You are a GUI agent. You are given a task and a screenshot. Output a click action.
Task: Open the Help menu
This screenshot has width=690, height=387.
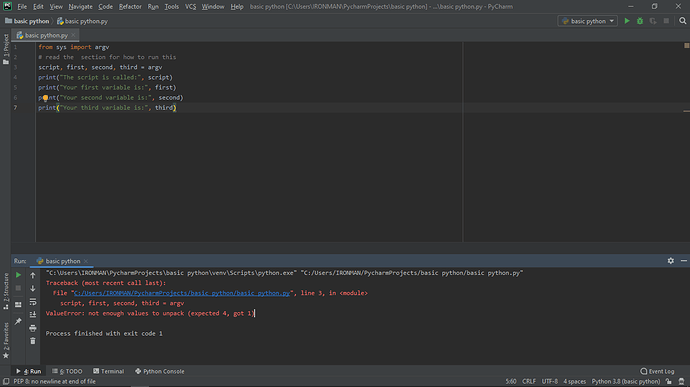pos(237,7)
